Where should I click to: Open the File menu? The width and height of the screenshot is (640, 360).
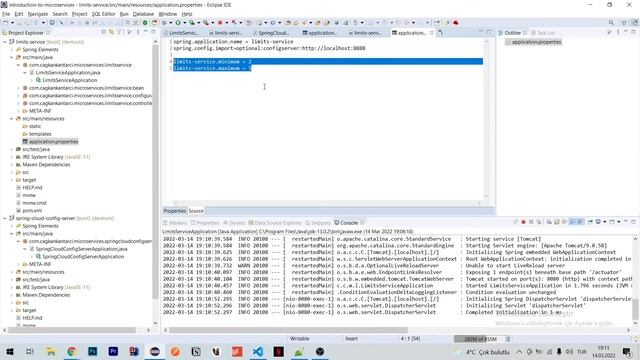6,14
